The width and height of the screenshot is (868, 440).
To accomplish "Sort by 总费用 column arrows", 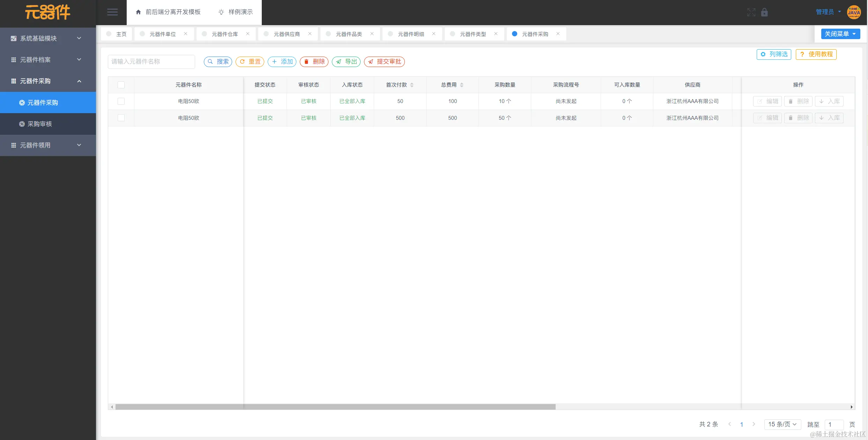I will tap(462, 85).
